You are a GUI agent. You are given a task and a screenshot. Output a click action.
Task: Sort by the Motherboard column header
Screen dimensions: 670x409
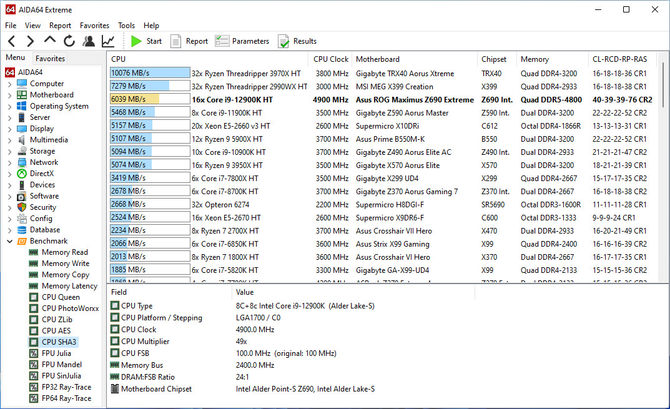click(x=414, y=59)
